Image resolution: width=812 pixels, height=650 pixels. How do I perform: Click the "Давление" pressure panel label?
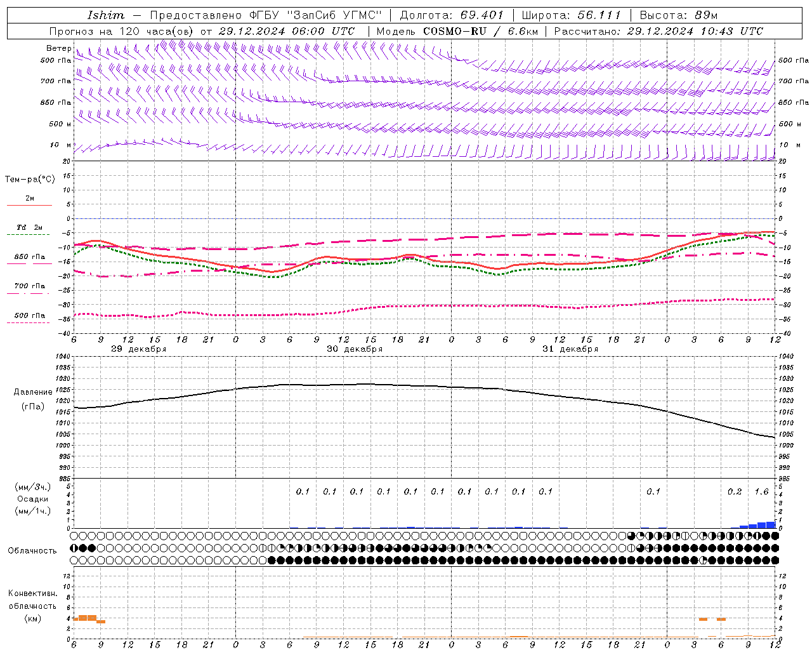click(x=33, y=392)
